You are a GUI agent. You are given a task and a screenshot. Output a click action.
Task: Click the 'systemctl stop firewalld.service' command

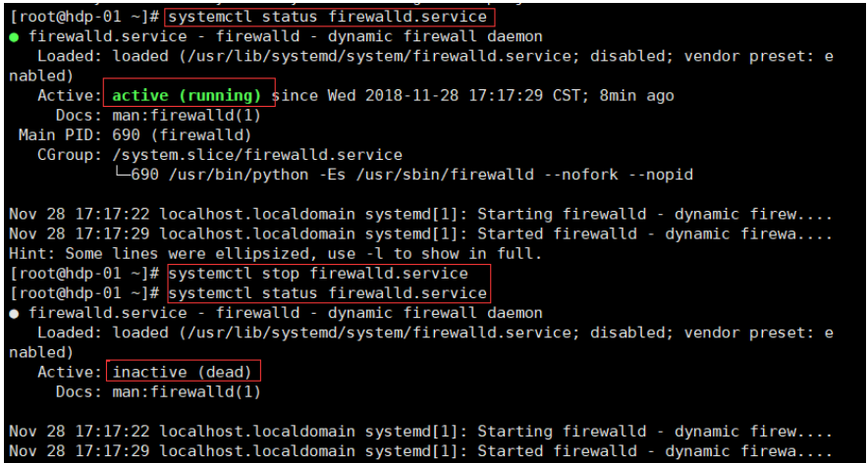point(318,274)
